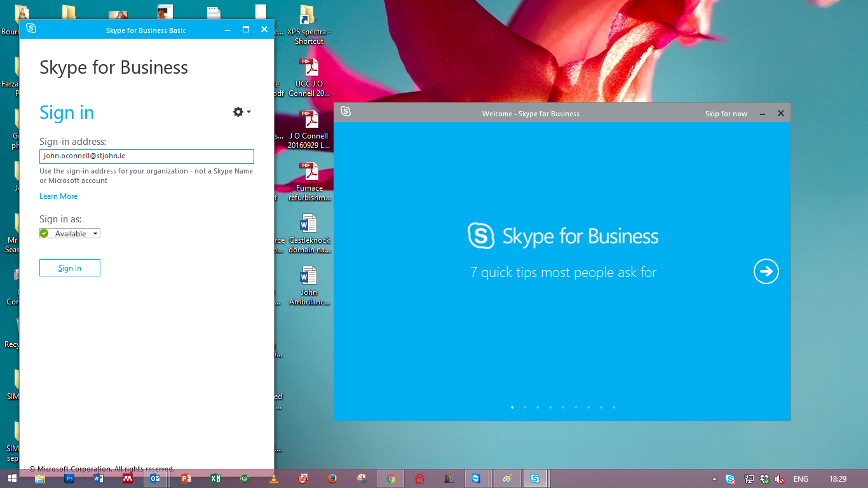Open the red house icon on the taskbar
868x488 pixels.
(419, 478)
